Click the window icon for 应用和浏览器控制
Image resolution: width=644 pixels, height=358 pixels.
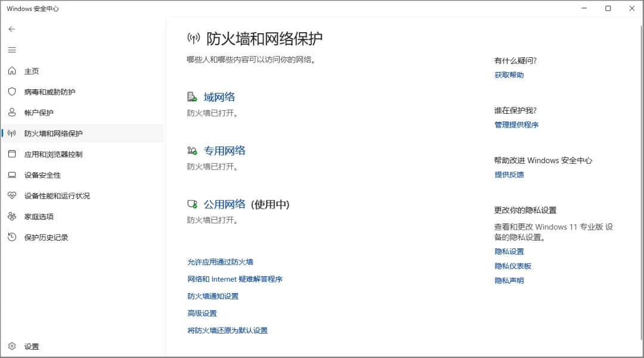click(x=12, y=154)
